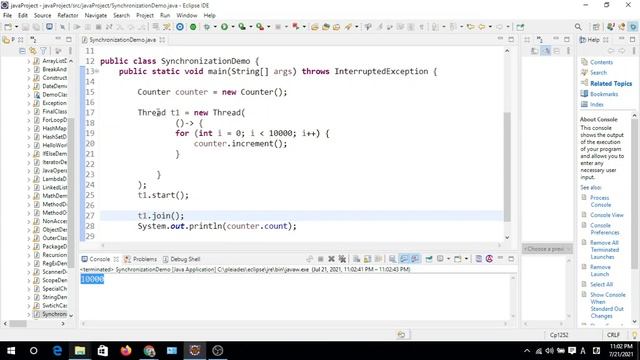Viewport: 640px width, 360px height.
Task: Click the 10000 console output
Action: tap(92, 279)
